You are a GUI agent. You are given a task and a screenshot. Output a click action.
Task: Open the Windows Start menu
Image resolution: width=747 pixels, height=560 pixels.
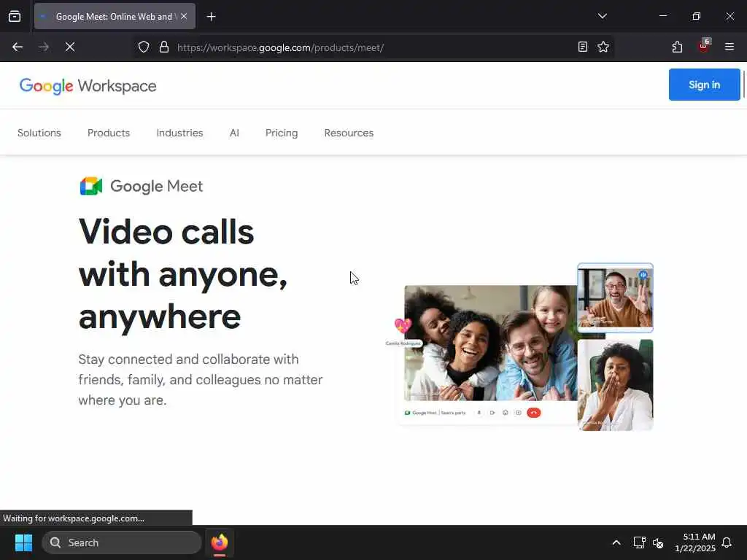tap(23, 542)
